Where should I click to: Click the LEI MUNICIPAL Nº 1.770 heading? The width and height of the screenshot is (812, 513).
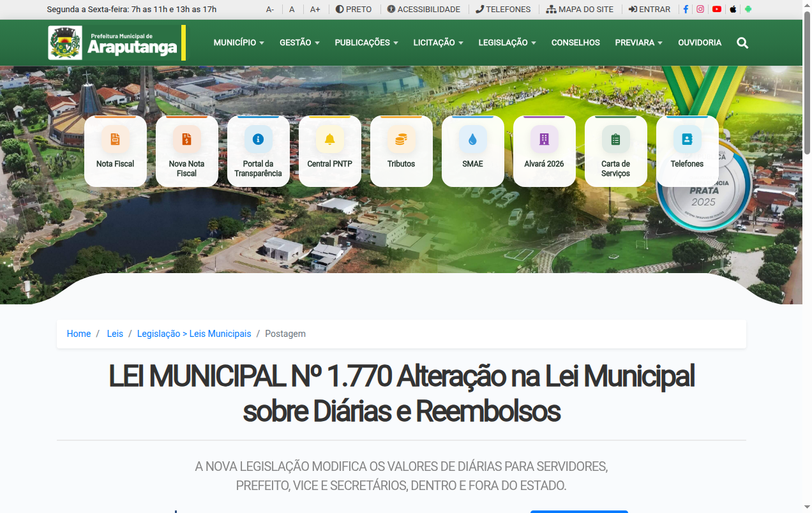point(402,394)
